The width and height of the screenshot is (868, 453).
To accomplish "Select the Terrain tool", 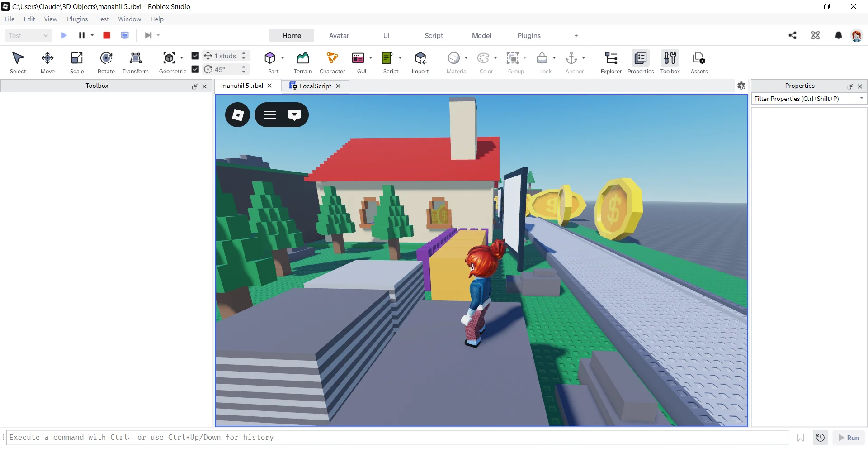I will [x=302, y=62].
